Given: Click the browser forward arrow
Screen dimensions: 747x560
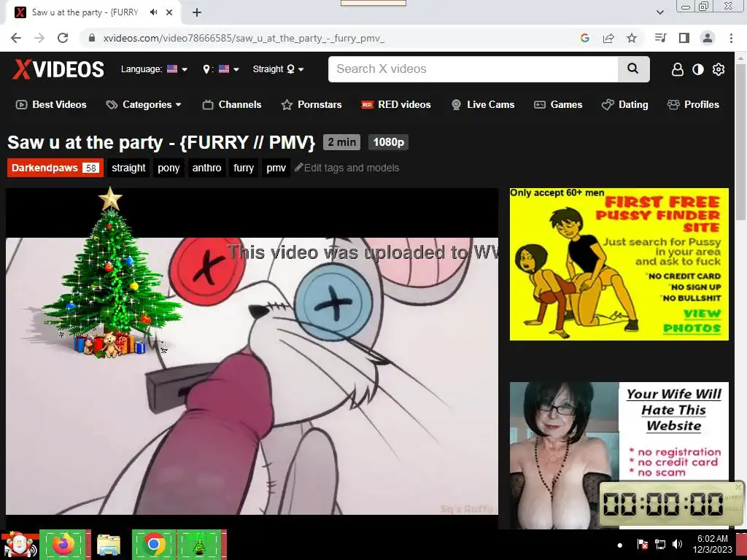Looking at the screenshot, I should click(39, 38).
